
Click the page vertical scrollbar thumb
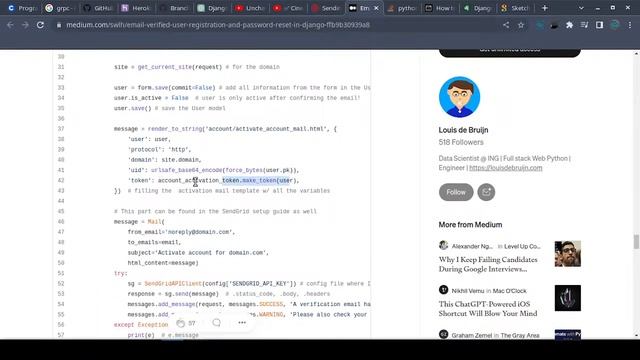pyautogui.click(x=636, y=241)
